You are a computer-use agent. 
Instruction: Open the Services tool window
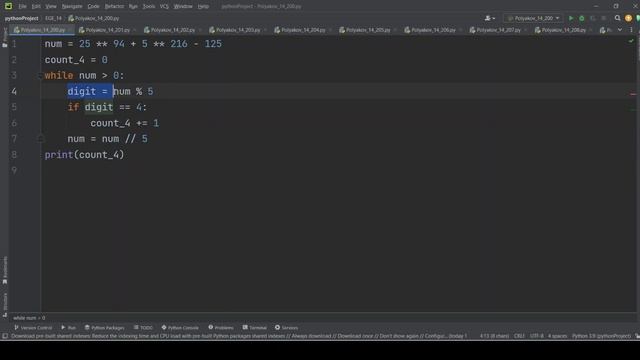[287, 328]
